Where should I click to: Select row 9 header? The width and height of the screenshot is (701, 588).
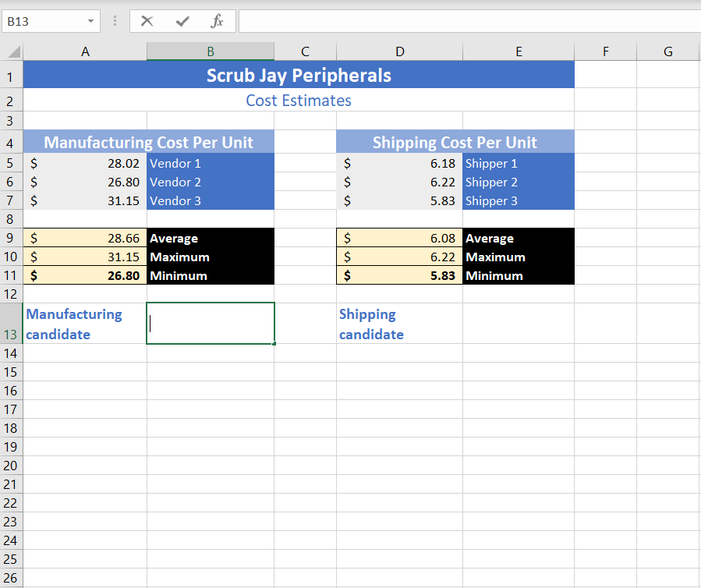coord(11,238)
